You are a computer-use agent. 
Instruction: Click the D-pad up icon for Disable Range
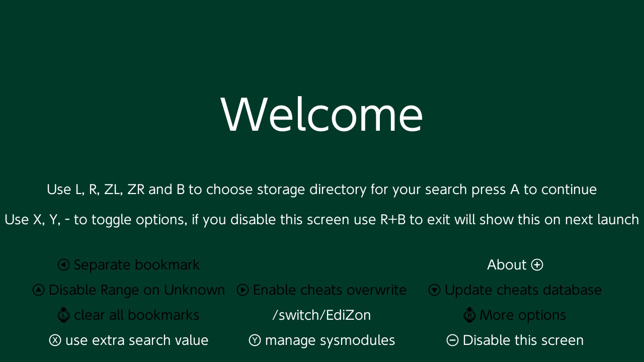[38, 290]
